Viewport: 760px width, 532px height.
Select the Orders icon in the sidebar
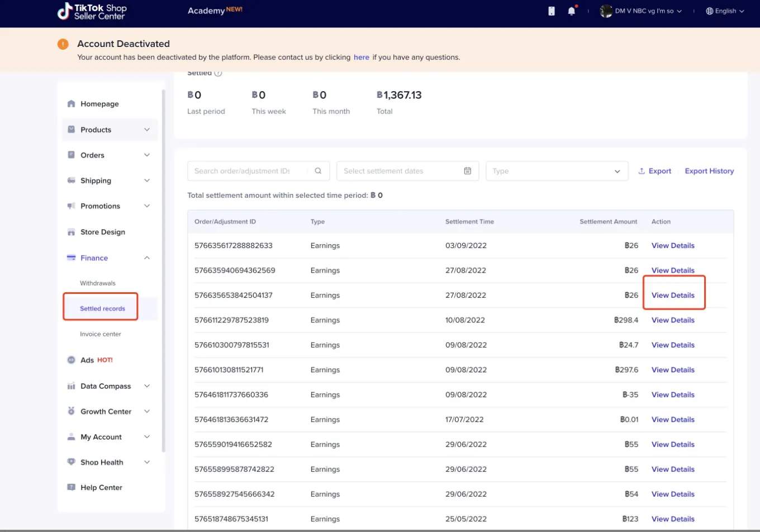(x=71, y=155)
